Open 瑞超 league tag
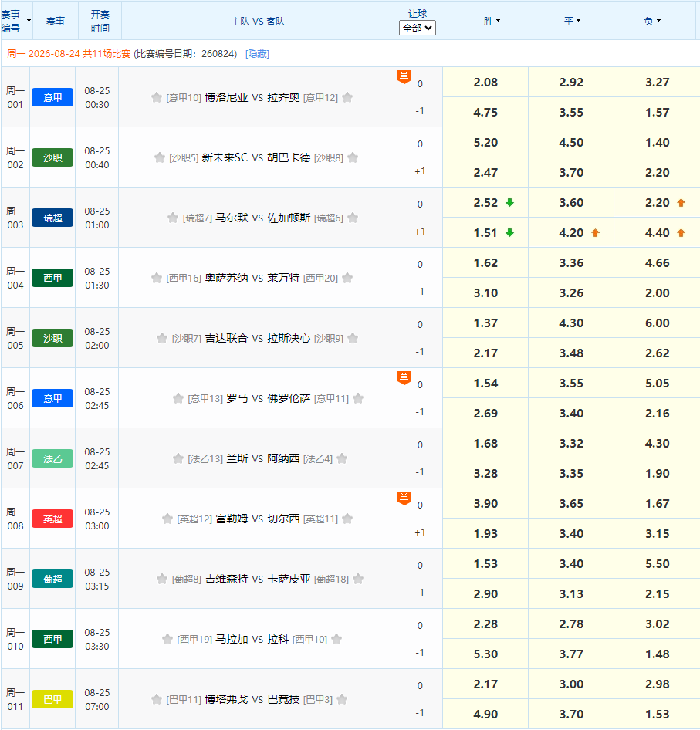 click(52, 218)
